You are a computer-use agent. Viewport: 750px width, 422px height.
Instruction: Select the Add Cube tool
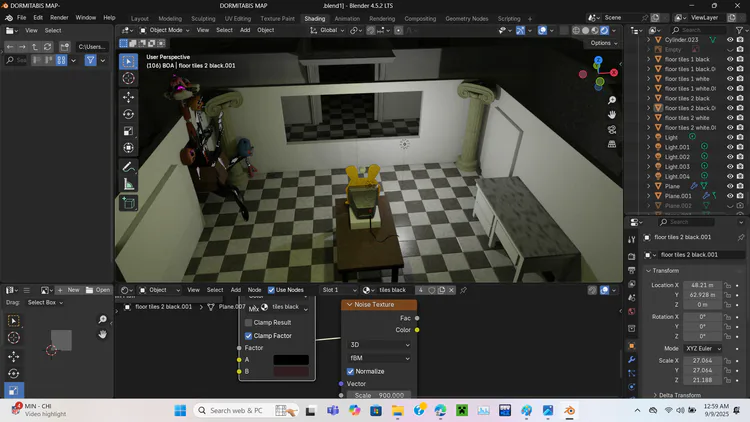point(128,203)
